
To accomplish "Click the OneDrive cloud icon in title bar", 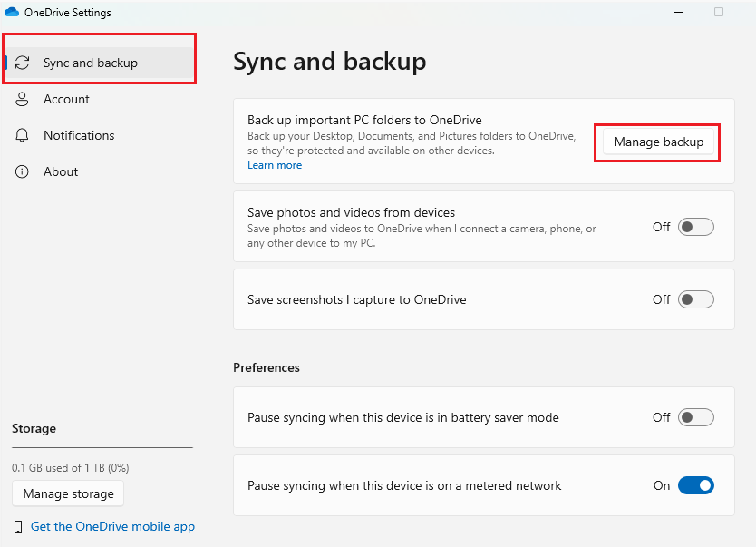I will [12, 12].
